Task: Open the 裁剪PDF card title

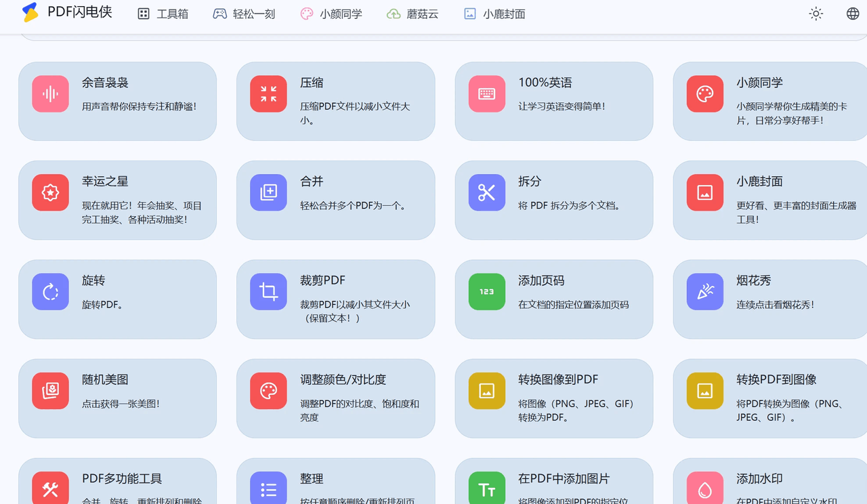Action: (323, 280)
